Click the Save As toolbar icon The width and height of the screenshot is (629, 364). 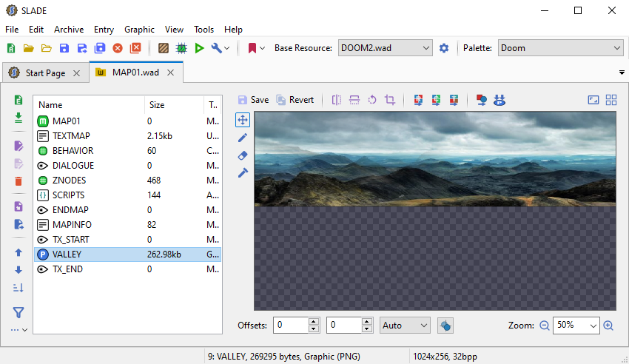pos(82,48)
